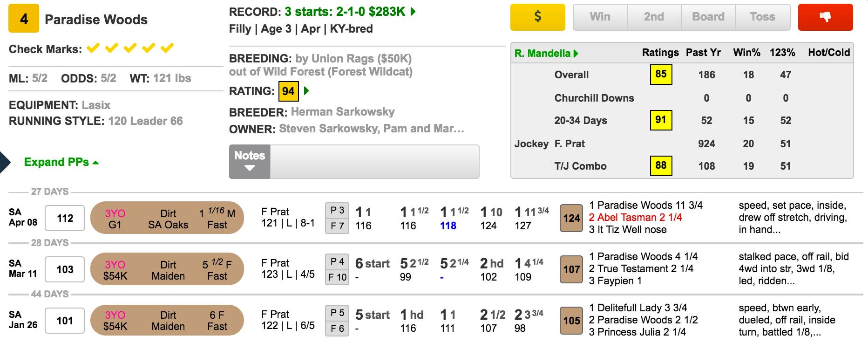
Task: Click the yellow number 4 program badge
Action: pyautogui.click(x=24, y=19)
